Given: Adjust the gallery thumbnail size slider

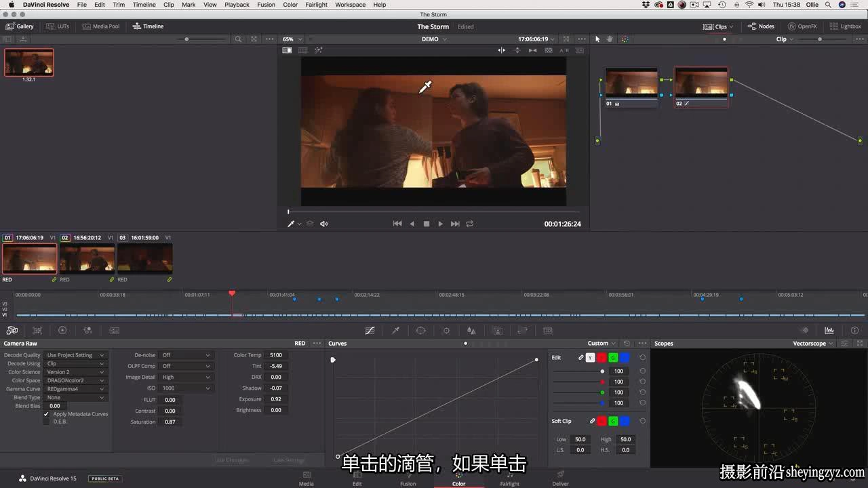Looking at the screenshot, I should [187, 39].
